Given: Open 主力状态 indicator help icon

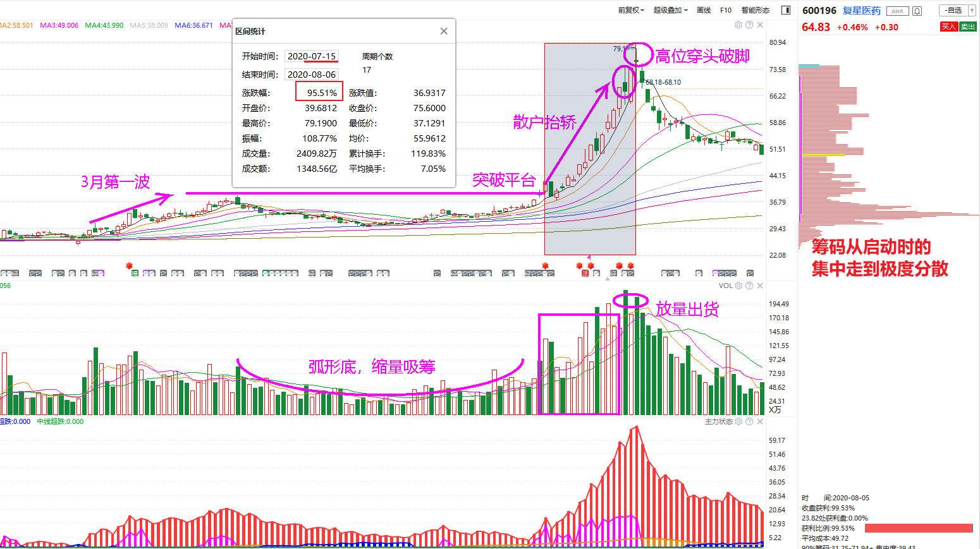Looking at the screenshot, I should tap(749, 421).
